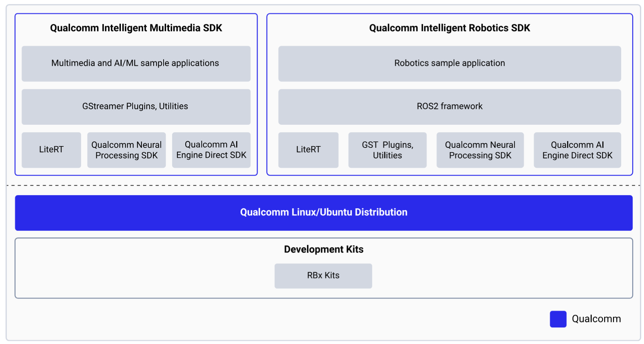Click the LiteRT block in Robotics SDK
Image resolution: width=644 pixels, height=344 pixels.
point(308,150)
